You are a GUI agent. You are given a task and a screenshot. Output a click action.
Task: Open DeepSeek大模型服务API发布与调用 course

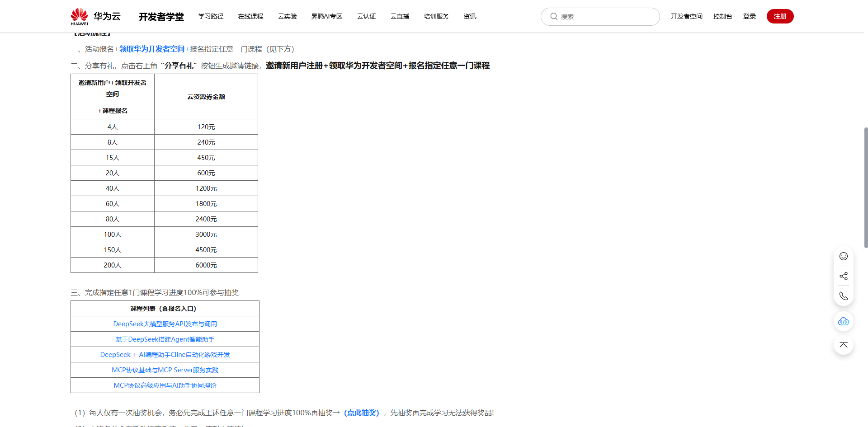[x=165, y=324]
